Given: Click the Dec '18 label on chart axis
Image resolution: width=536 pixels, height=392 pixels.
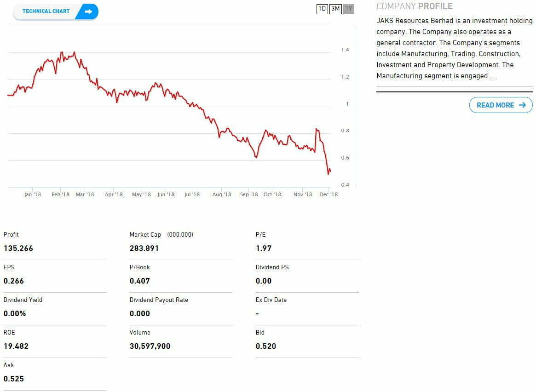Looking at the screenshot, I should coord(329,194).
